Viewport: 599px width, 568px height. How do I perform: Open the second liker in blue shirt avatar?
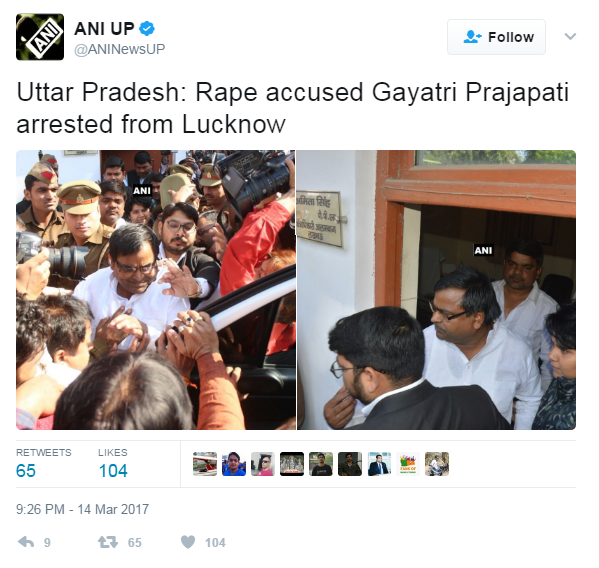pyautogui.click(x=234, y=464)
